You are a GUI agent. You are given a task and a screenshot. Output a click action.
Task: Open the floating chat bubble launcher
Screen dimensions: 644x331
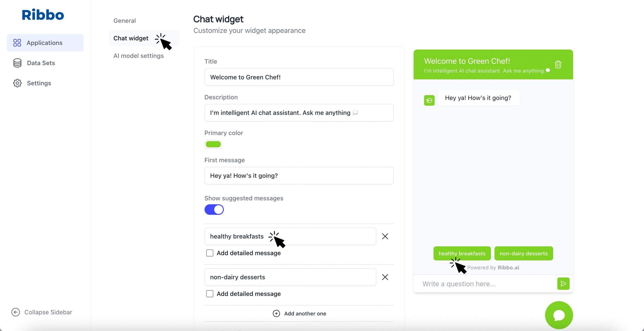pos(559,315)
